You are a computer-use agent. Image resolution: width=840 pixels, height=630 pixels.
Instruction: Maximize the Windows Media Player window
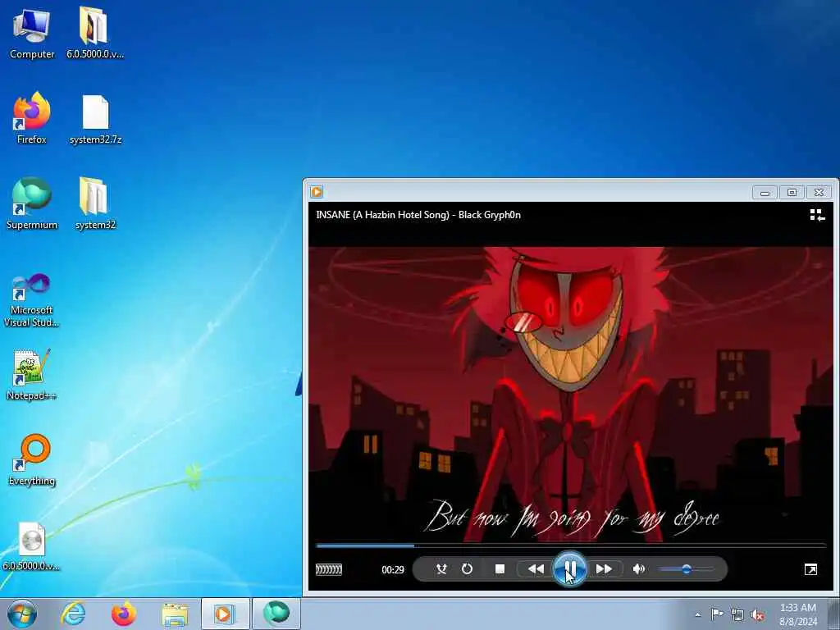[792, 192]
